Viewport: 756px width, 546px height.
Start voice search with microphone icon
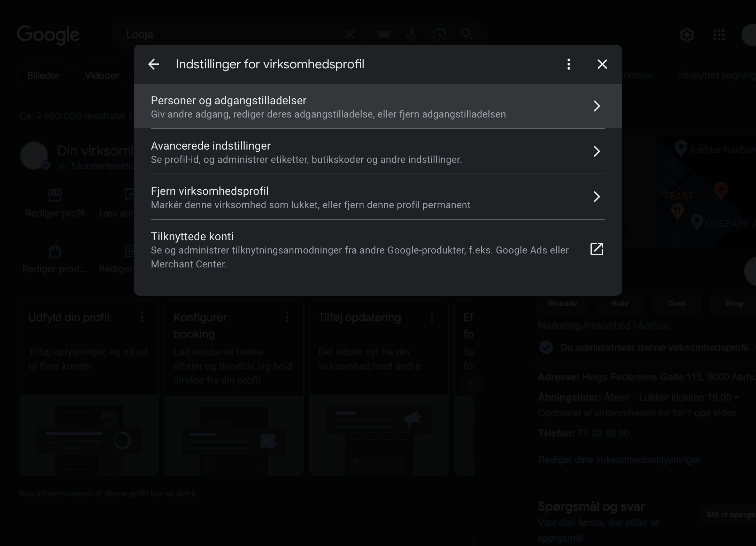pos(411,34)
